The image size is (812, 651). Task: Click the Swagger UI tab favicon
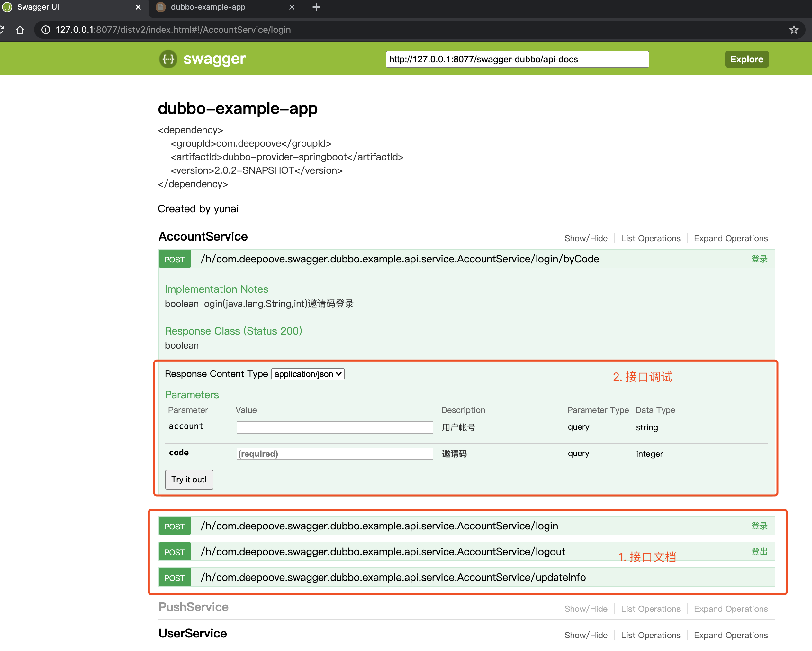[x=7, y=7]
